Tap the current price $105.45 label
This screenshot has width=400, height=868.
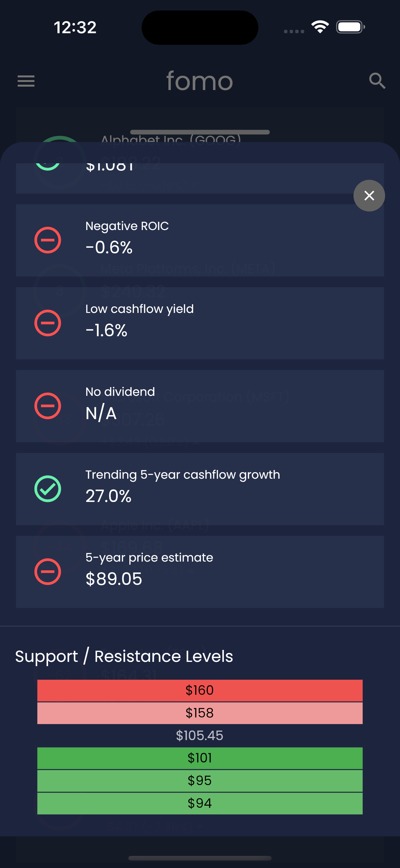click(200, 735)
